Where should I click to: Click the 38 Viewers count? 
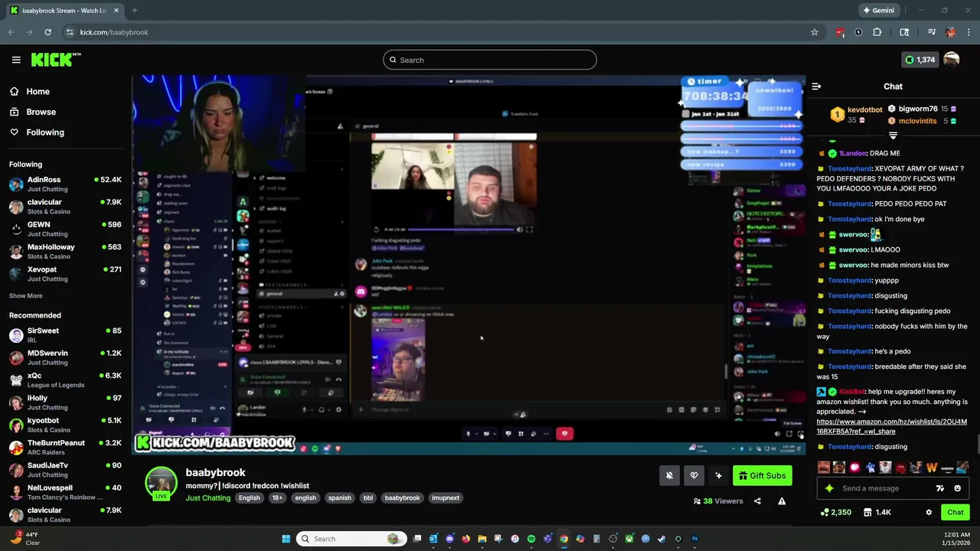(718, 501)
